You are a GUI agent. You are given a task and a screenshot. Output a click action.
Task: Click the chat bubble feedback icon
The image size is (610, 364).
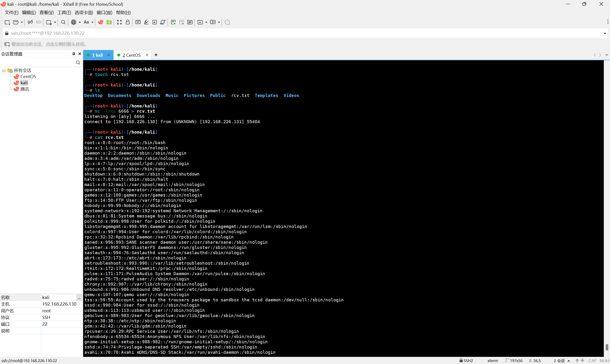pos(227,22)
